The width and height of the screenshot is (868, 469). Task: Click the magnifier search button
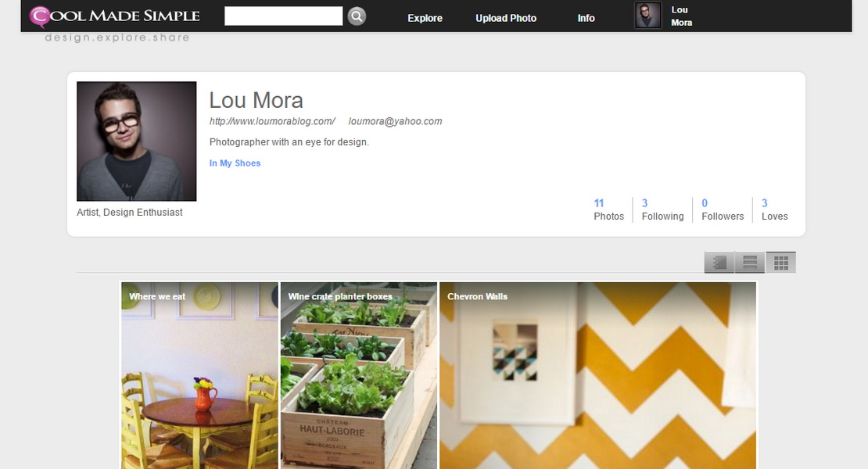point(357,16)
